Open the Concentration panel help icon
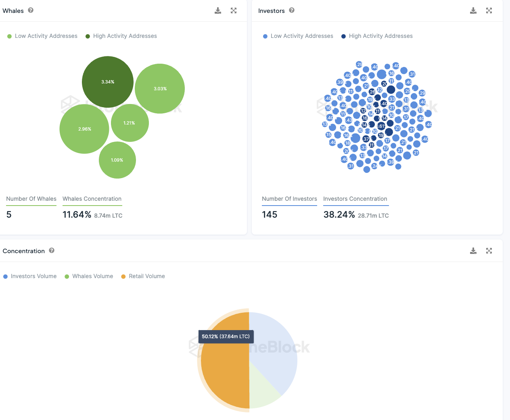The height and width of the screenshot is (420, 510). pos(52,250)
